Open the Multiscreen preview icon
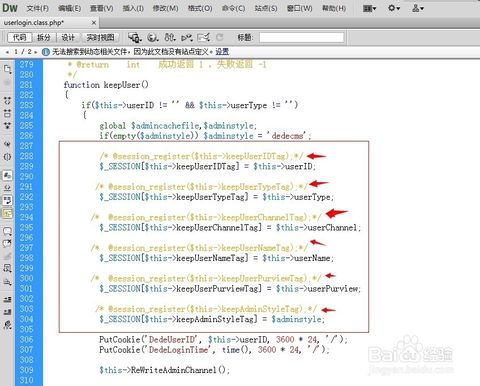 click(135, 37)
